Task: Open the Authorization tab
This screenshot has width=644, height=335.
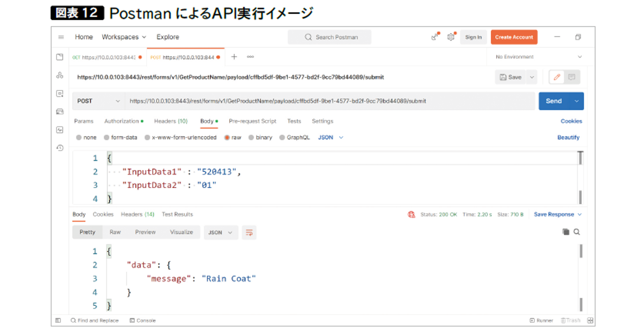Action: pyautogui.click(x=124, y=121)
